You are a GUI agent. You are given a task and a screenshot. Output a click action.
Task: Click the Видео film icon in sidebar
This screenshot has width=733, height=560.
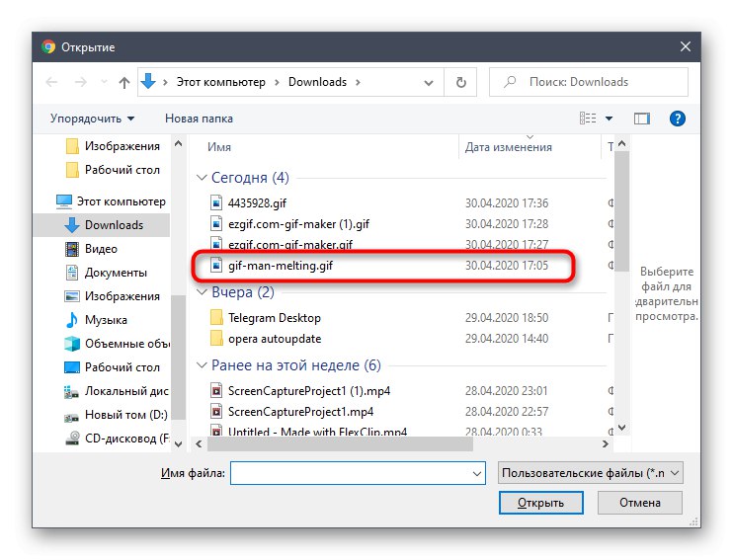(x=72, y=249)
